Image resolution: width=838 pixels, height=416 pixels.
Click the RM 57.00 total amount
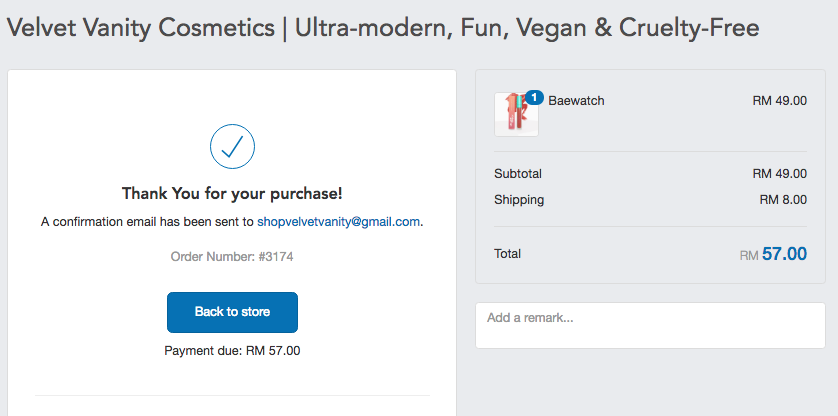(x=773, y=254)
